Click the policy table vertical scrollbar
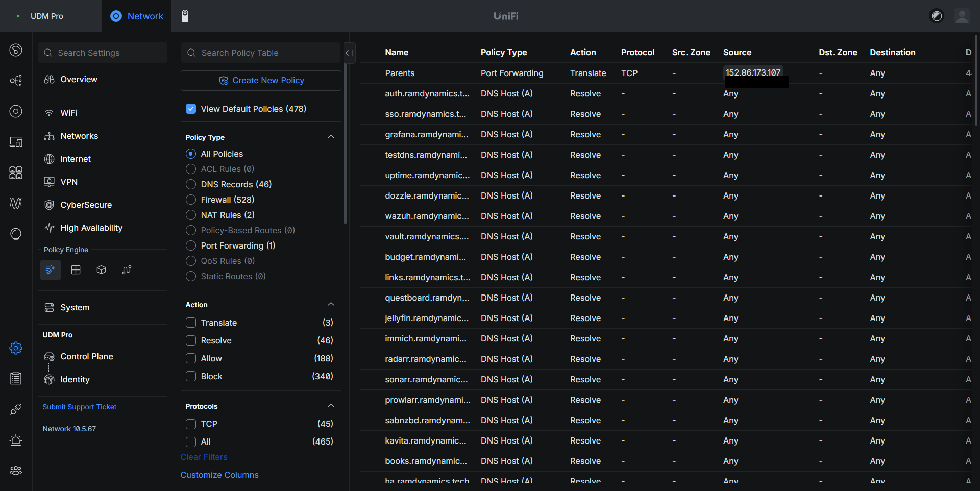 pyautogui.click(x=976, y=80)
